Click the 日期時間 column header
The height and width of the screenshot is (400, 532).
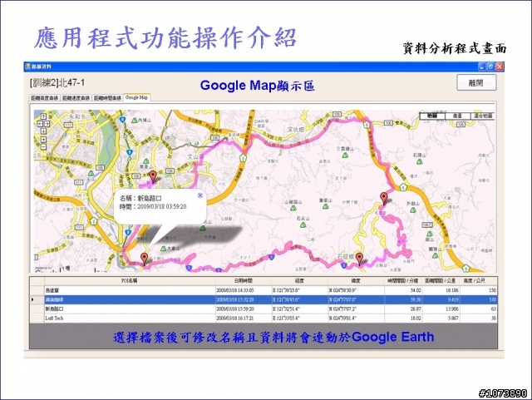(x=243, y=281)
